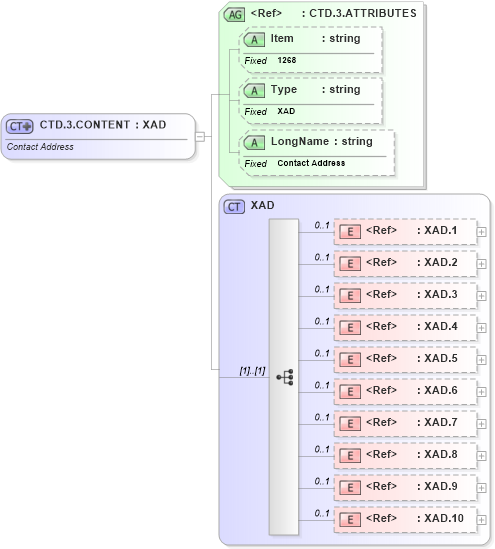The width and height of the screenshot is (495, 549).
Task: Select the LongName : string attribute label
Action: [x=322, y=141]
